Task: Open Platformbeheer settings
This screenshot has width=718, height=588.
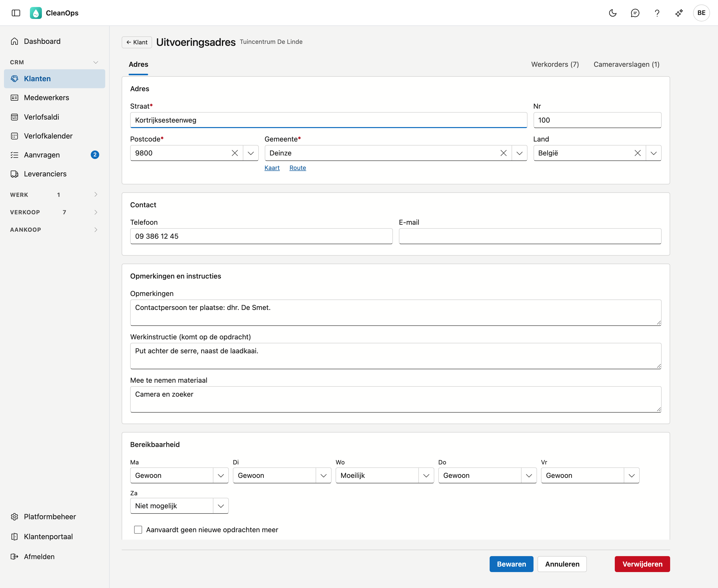Action: coord(55,516)
